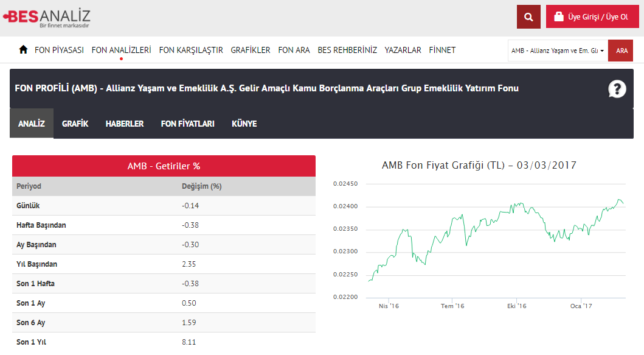Open the FİNNET menu

tap(442, 50)
